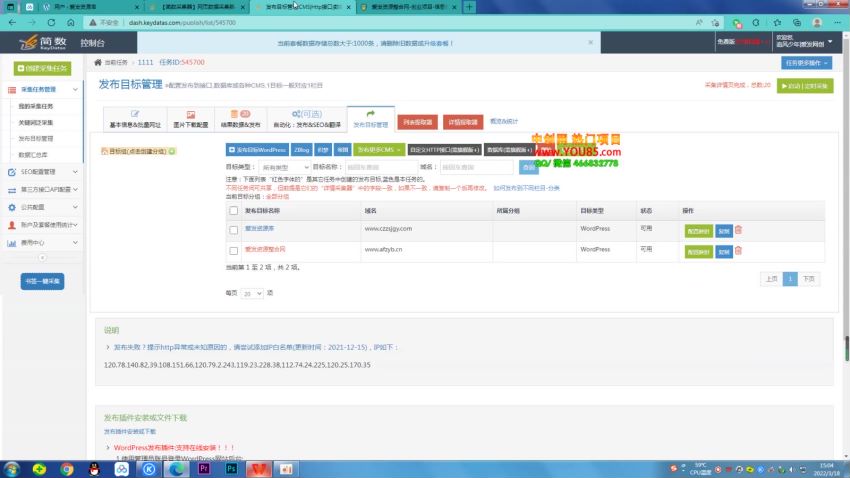The image size is (850, 478).
Task: Click the 发布目标WordPress button
Action: tap(257, 150)
